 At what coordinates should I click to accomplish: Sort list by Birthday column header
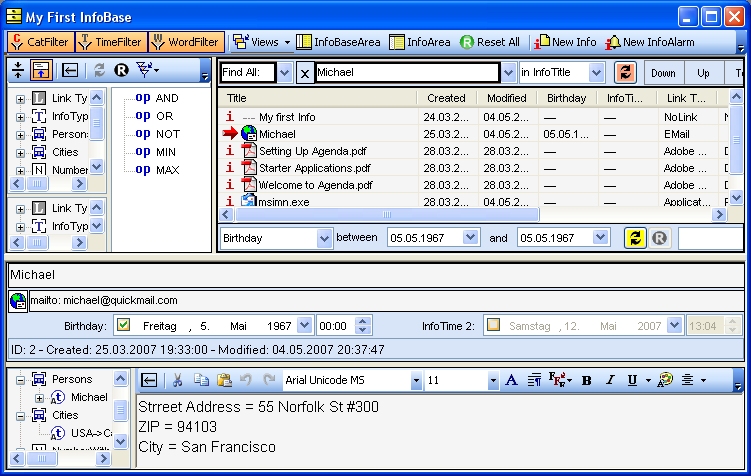(566, 98)
